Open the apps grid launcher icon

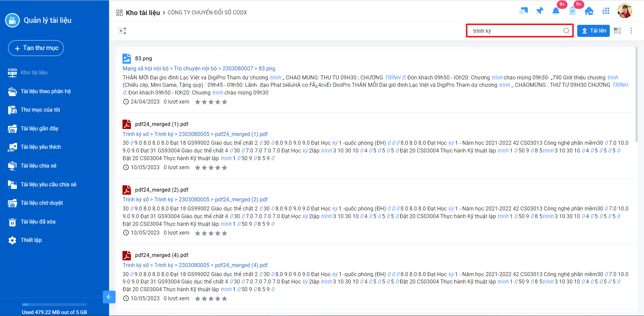[606, 11]
